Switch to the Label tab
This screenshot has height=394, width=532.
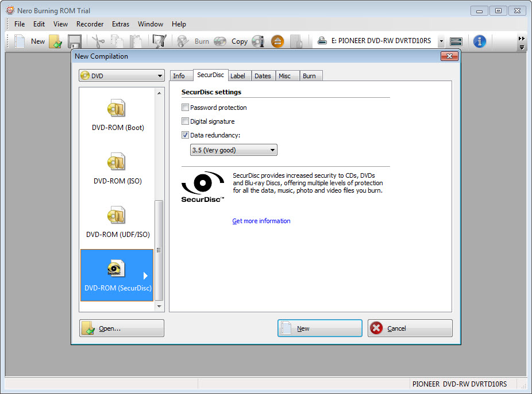tap(239, 75)
